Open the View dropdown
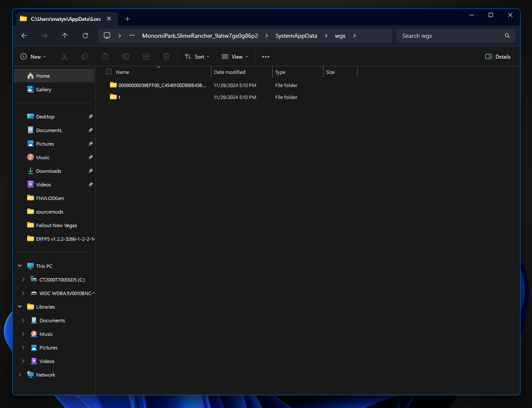Screen dimensions: 532x408 click(x=235, y=56)
